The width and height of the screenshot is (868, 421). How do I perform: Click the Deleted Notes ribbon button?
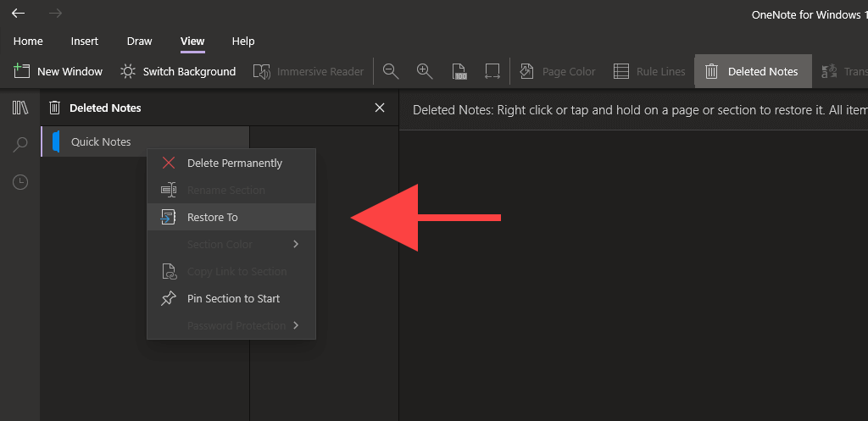tap(753, 71)
